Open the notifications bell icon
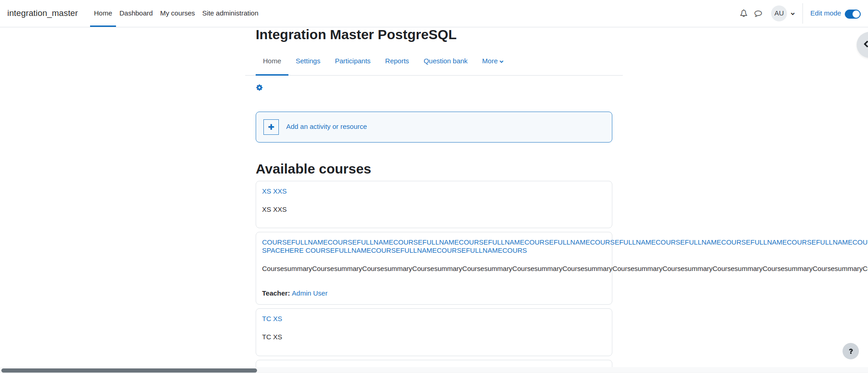This screenshot has width=868, height=373. pyautogui.click(x=743, y=13)
